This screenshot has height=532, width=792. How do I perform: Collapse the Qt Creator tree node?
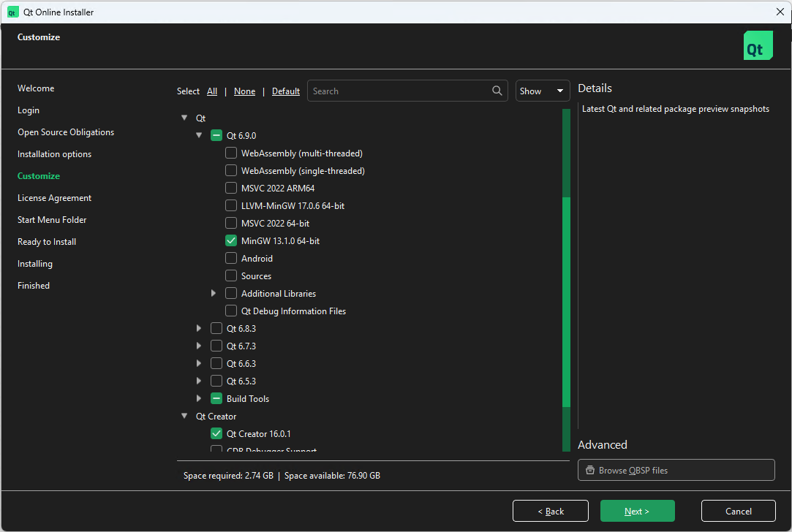(x=184, y=416)
